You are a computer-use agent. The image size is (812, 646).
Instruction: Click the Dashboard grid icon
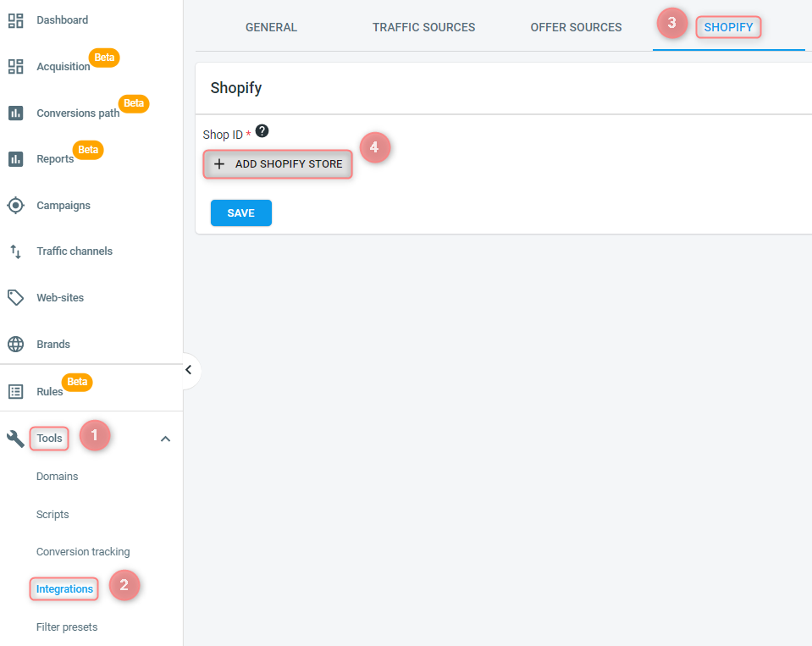click(x=15, y=20)
